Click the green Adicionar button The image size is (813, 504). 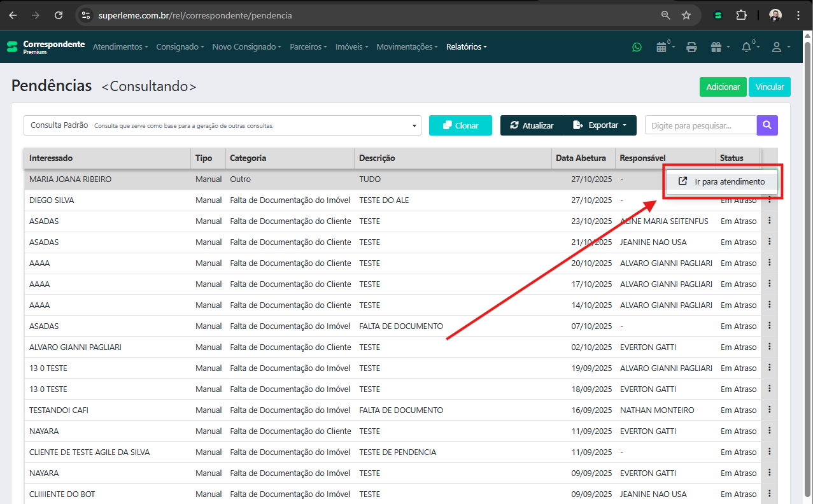pos(723,87)
